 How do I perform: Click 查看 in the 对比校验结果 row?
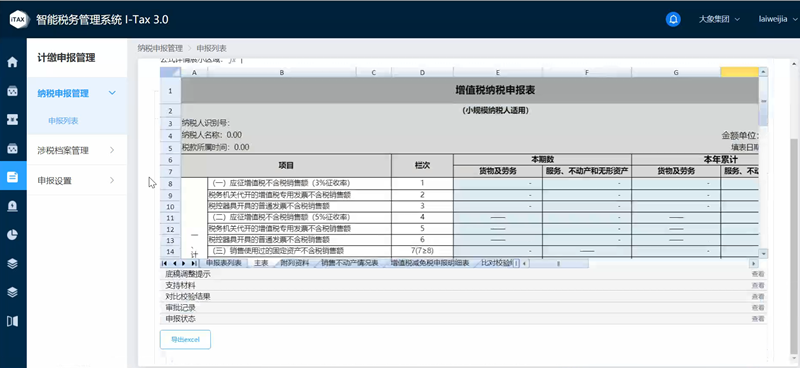tap(758, 297)
